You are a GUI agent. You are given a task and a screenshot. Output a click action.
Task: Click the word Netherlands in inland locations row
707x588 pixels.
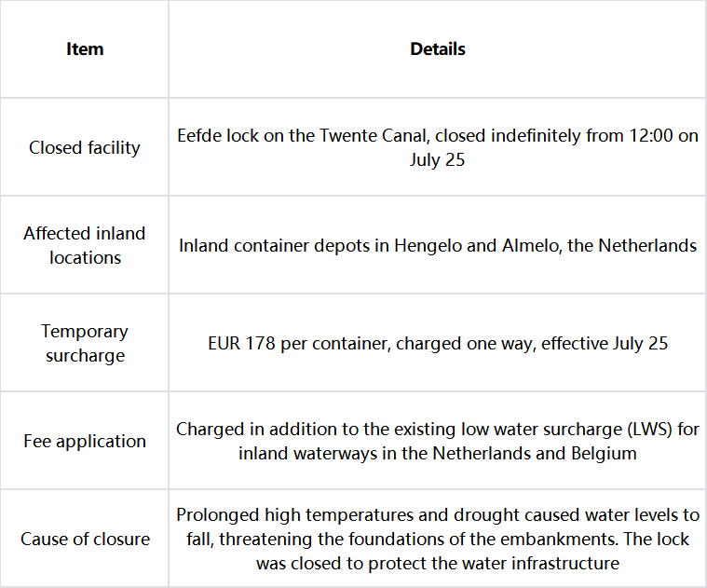[x=647, y=246]
